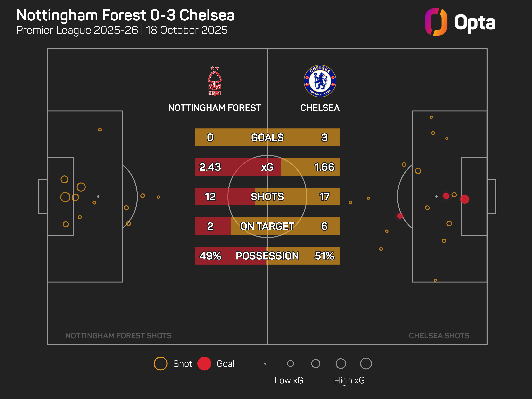
Task: Select the SHOTS comparison bar
Action: coord(267,196)
